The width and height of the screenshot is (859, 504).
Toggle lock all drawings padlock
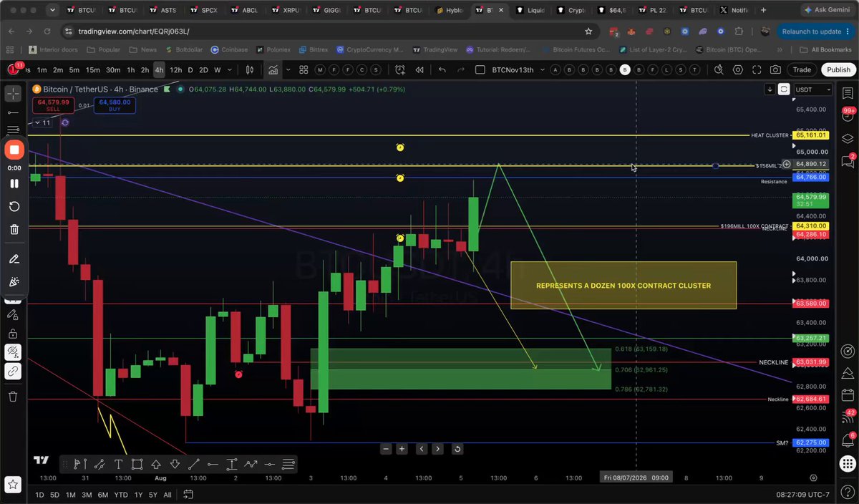pos(13,333)
